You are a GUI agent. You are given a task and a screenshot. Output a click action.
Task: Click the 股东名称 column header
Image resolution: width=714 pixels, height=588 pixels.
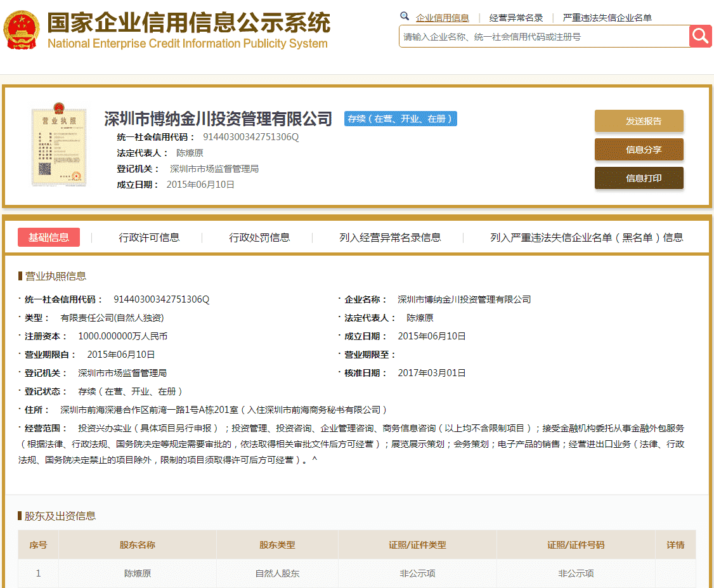tap(137, 545)
